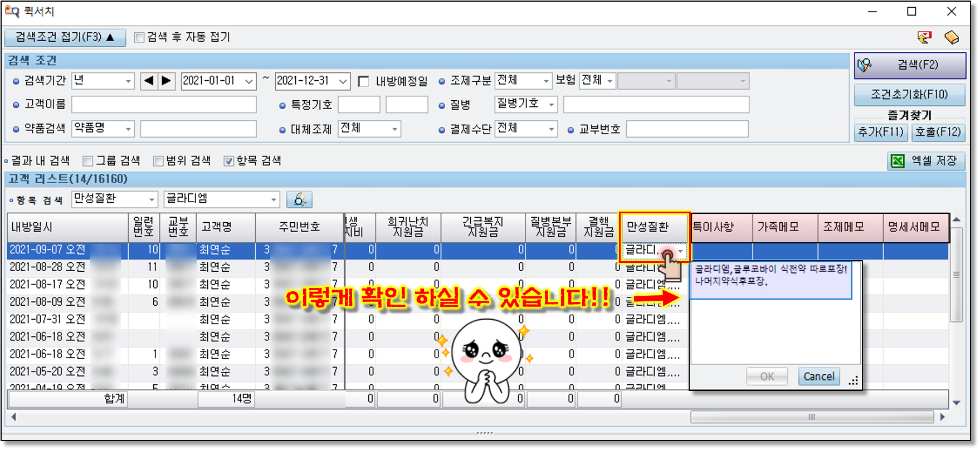The width and height of the screenshot is (980, 450).
Task: Click the next period arrow button
Action: pos(167,81)
